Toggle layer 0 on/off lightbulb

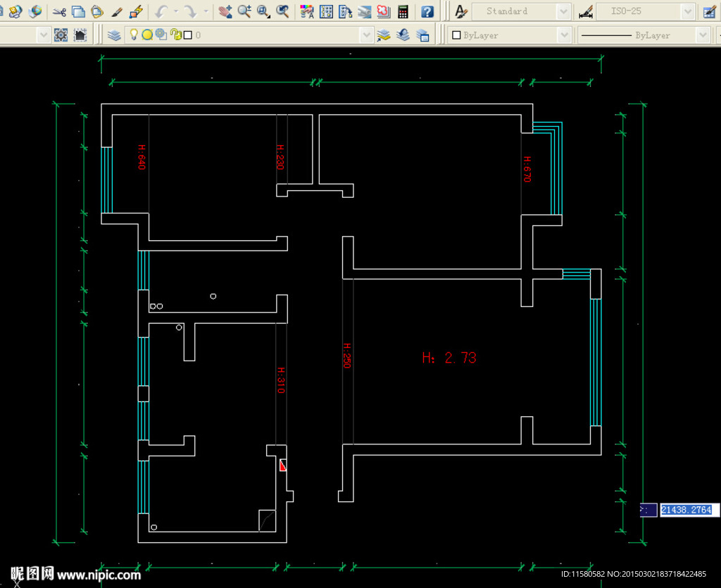pos(134,35)
